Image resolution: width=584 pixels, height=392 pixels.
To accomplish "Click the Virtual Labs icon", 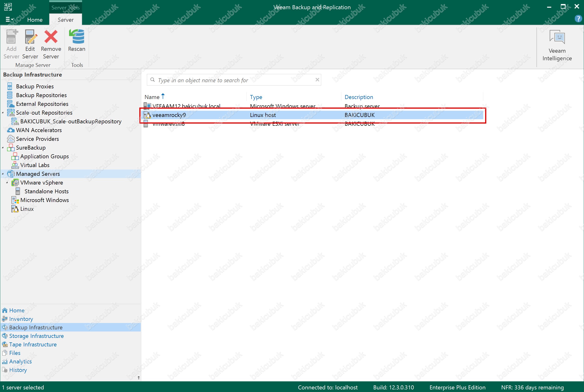I will [15, 165].
